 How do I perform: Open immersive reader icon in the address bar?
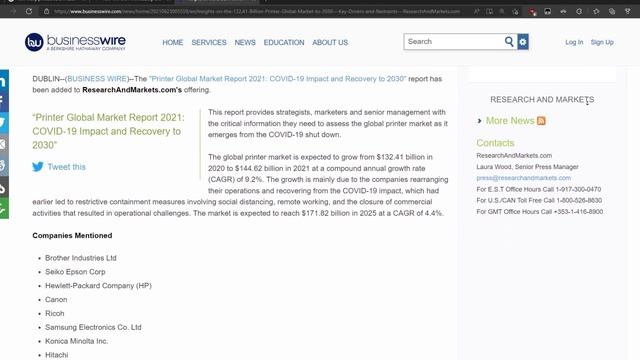(489, 11)
